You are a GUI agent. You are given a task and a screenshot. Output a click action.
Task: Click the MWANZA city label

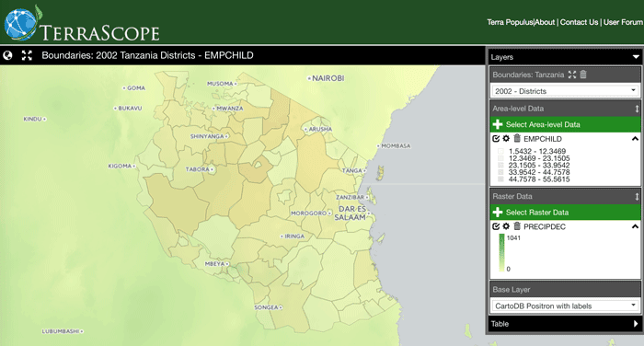(230, 109)
